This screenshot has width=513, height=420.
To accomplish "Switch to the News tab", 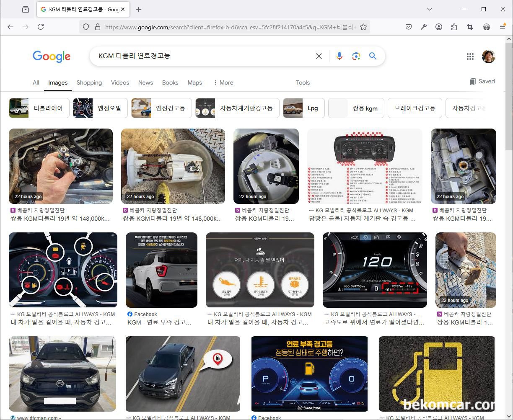I will pos(145,82).
